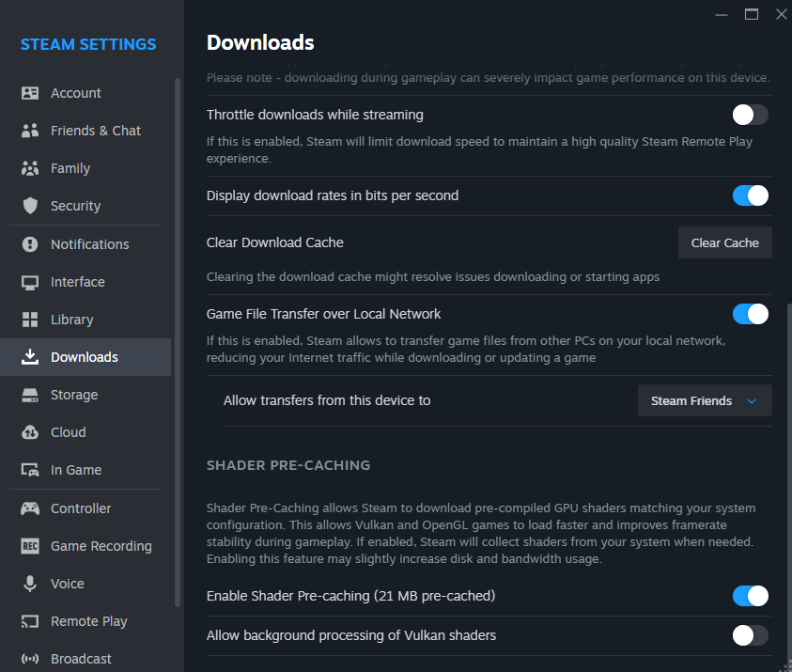Viewport: 792px width, 672px height.
Task: Enable background processing of Vulkan shaders
Action: [750, 635]
